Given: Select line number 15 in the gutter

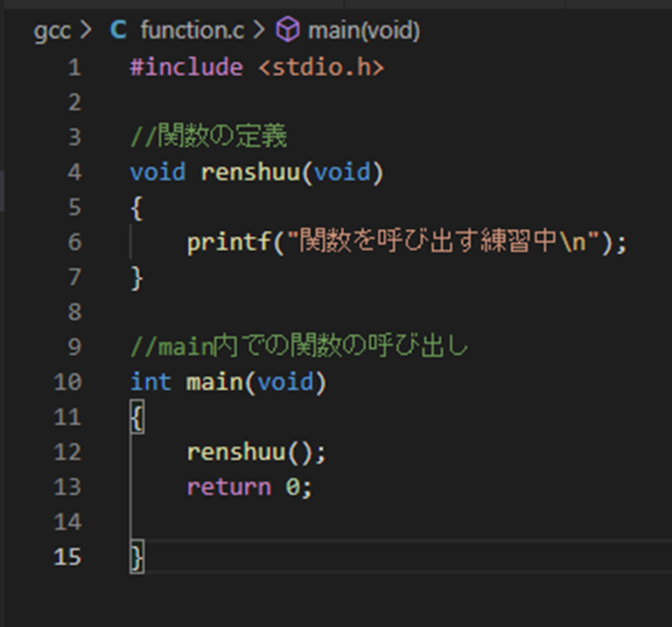Looking at the screenshot, I should tap(66, 557).
